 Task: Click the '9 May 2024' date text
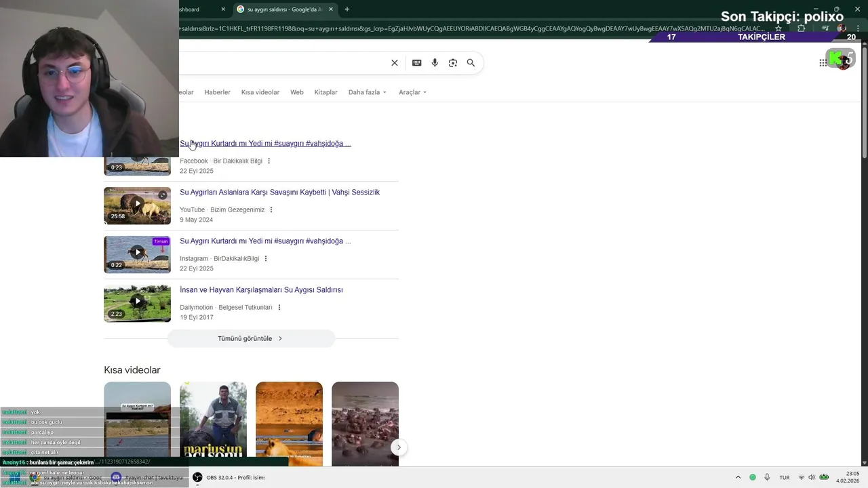[196, 220]
